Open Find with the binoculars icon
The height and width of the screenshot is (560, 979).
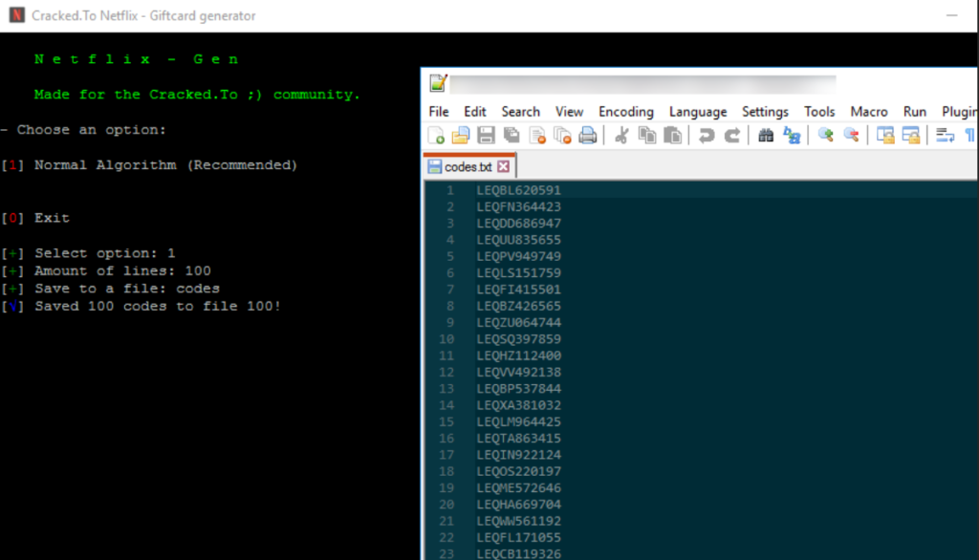click(766, 135)
